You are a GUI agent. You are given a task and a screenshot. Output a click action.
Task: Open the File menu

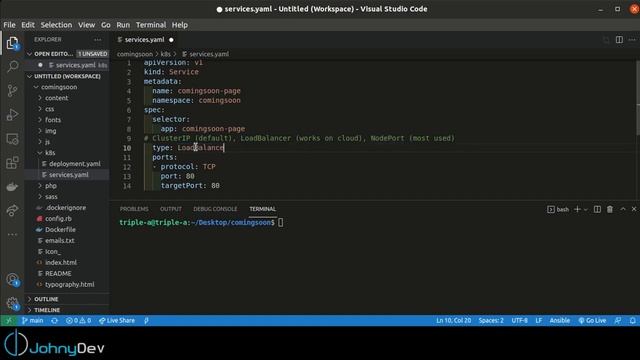[9, 25]
